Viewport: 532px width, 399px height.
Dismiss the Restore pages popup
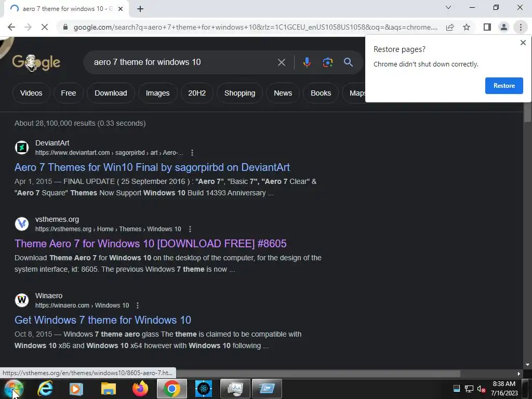coord(523,43)
